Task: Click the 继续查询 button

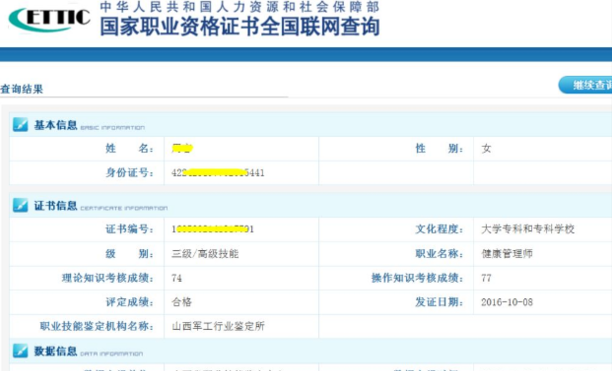Action: 585,85
